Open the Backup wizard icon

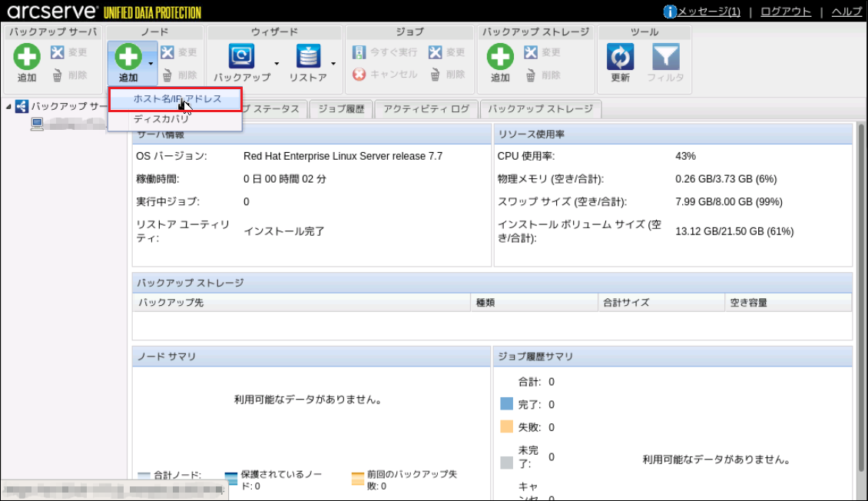242,57
